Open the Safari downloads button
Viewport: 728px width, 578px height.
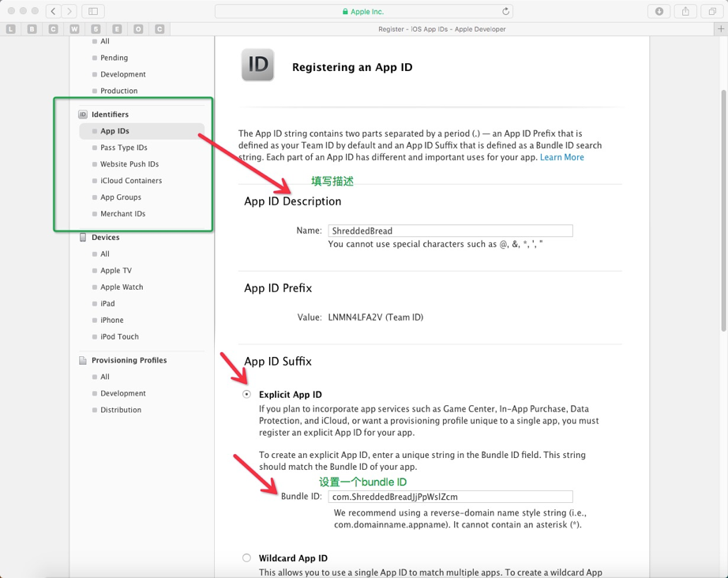659,11
